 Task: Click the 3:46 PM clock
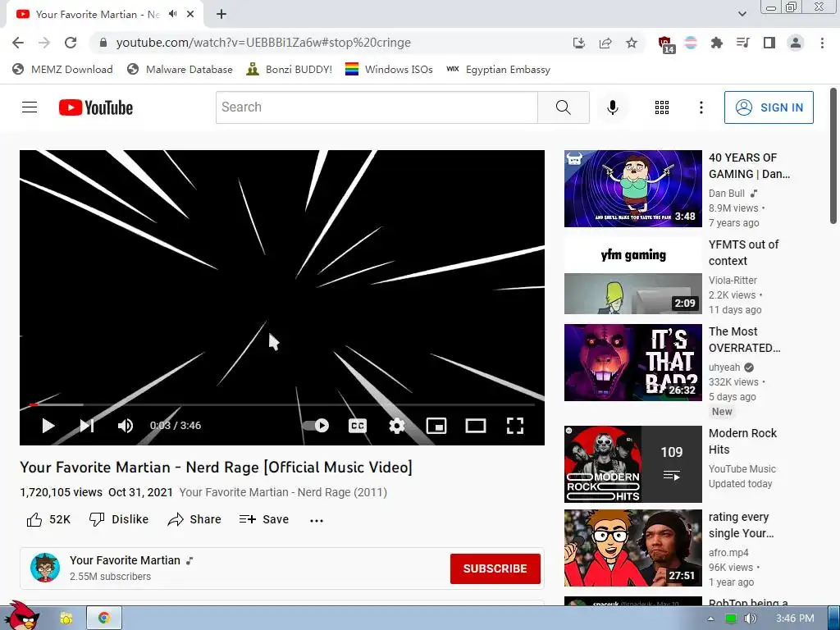pyautogui.click(x=795, y=619)
